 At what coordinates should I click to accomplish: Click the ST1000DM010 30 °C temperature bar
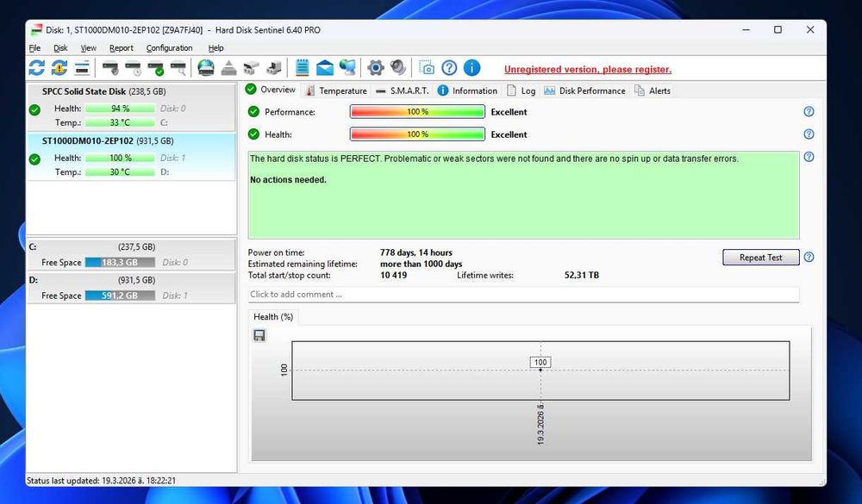pos(120,172)
